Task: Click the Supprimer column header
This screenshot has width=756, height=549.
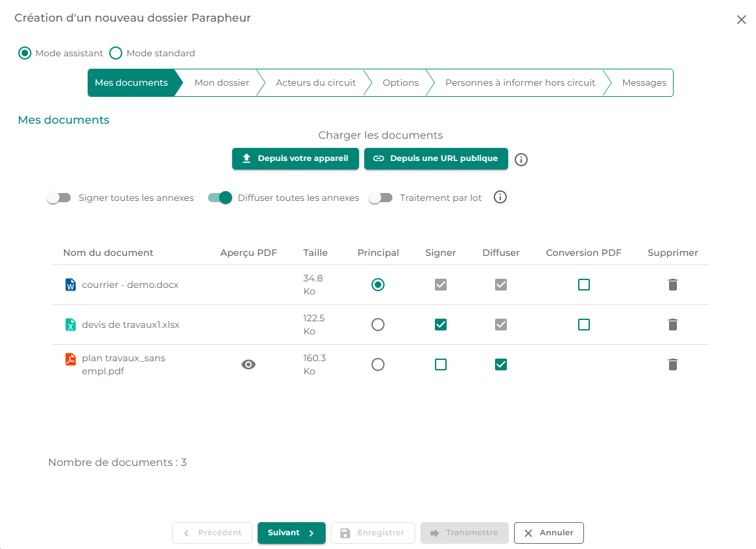Action: pyautogui.click(x=672, y=253)
